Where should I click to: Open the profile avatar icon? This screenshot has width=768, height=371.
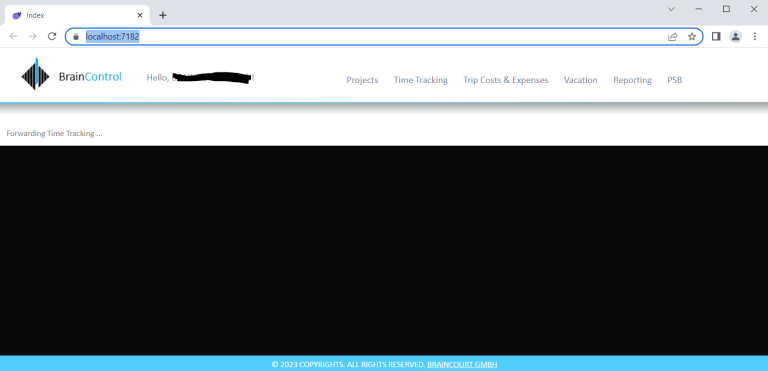[x=735, y=36]
